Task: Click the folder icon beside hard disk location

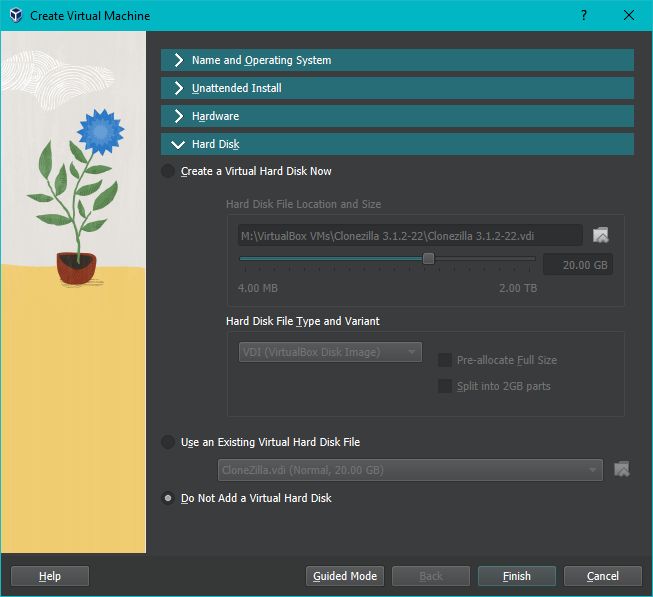Action: (x=600, y=236)
